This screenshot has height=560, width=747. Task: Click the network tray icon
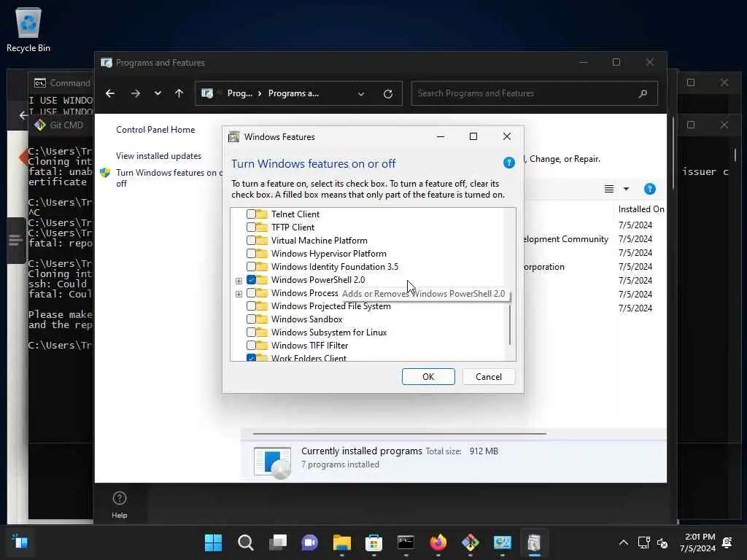[643, 542]
